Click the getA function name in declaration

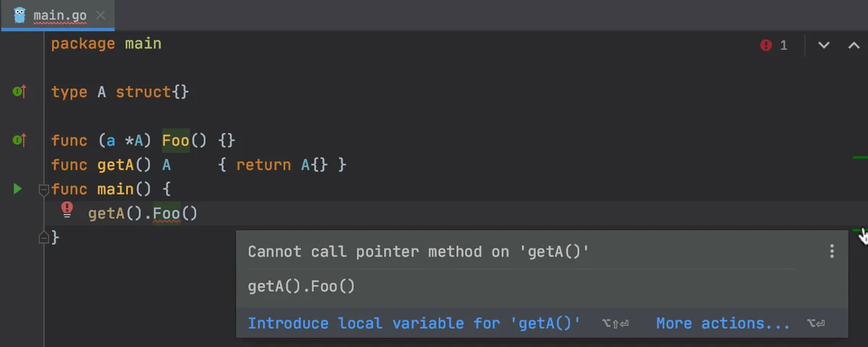(116, 165)
